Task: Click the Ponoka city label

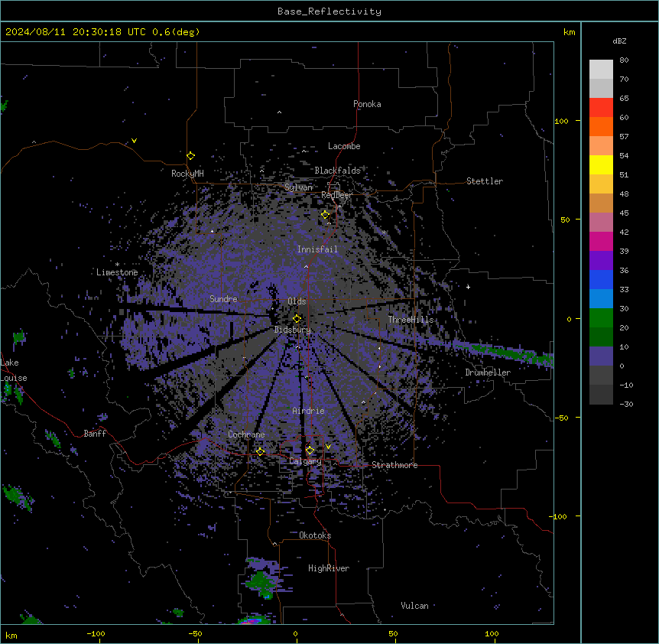Action: point(367,104)
